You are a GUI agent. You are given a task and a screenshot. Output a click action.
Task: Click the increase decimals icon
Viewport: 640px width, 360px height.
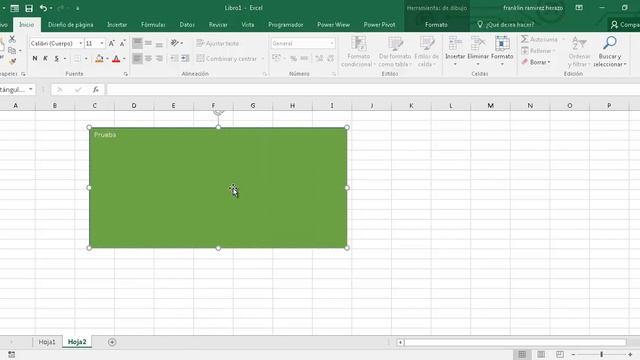click(x=319, y=59)
